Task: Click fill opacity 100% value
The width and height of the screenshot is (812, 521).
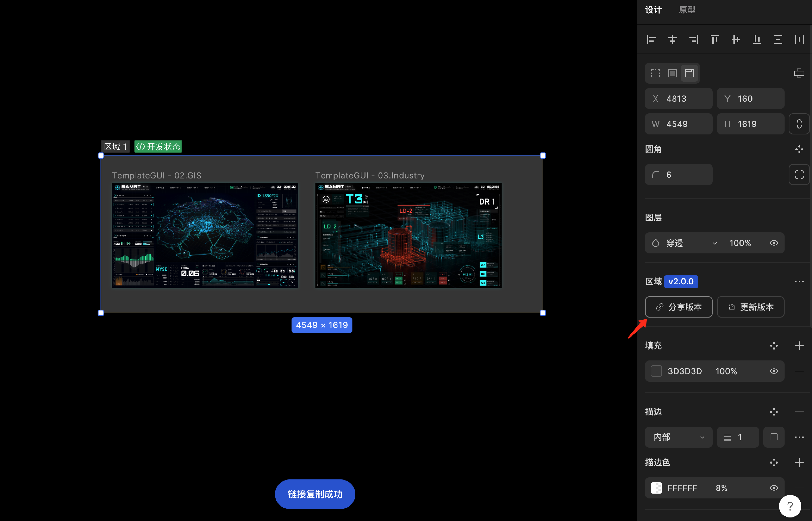Action: coord(726,371)
